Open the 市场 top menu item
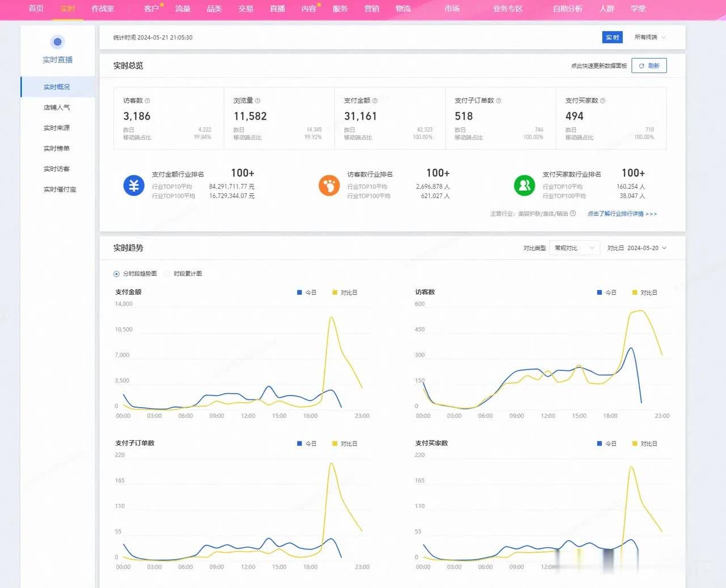The height and width of the screenshot is (588, 726). (x=452, y=9)
